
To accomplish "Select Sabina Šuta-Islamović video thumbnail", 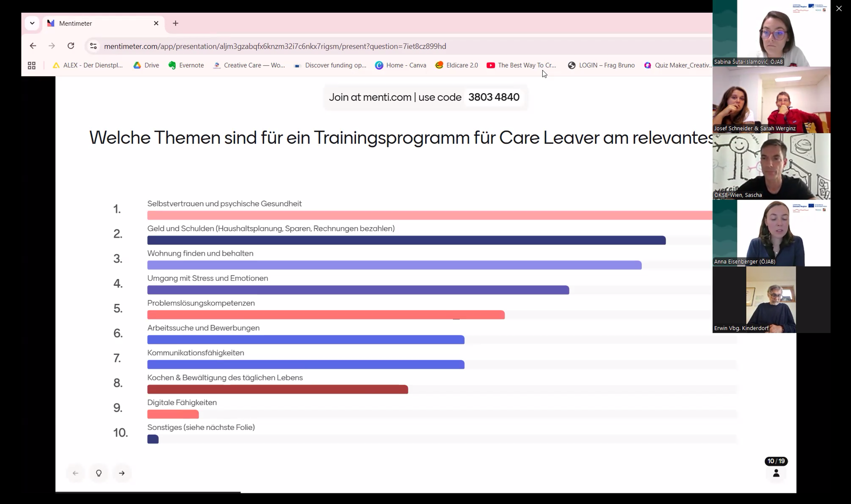I will click(771, 33).
